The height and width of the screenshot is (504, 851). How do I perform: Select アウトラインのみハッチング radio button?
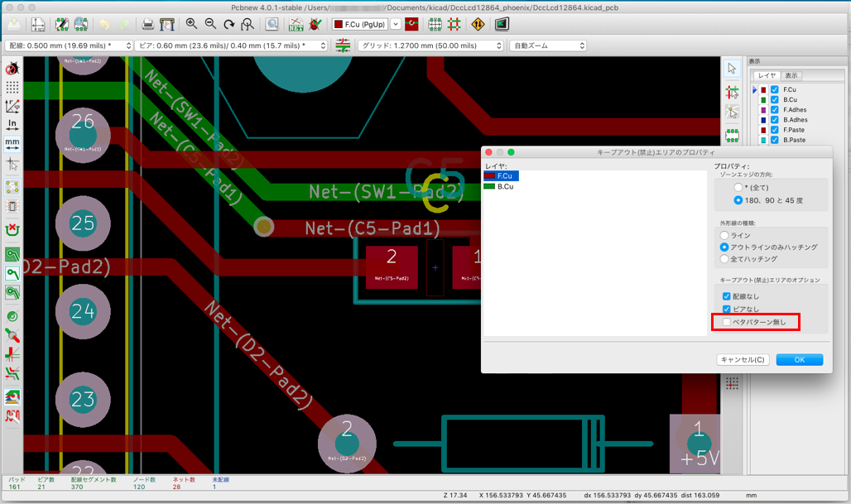724,247
